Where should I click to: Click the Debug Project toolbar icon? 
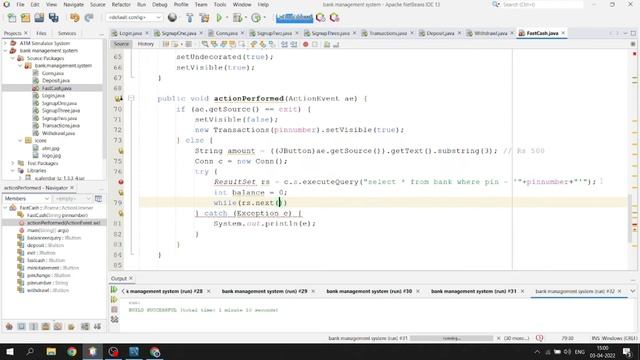(237, 18)
